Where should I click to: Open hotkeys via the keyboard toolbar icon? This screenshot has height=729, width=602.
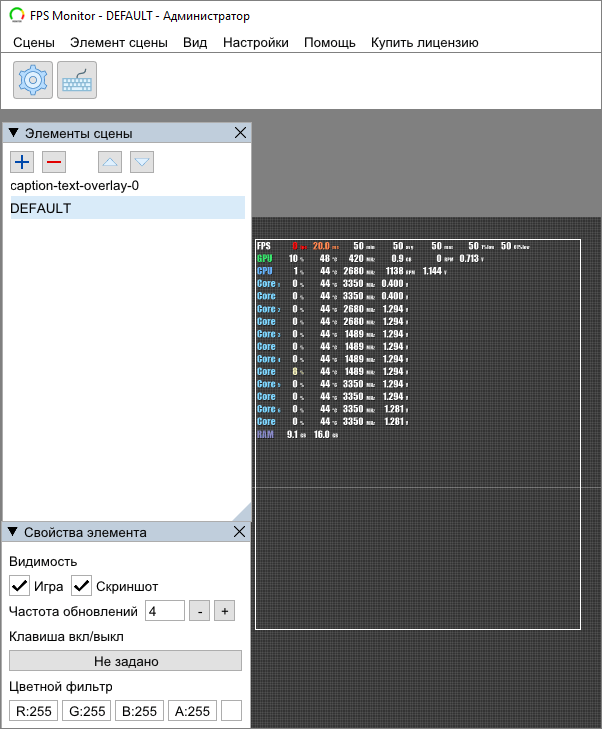(77, 80)
